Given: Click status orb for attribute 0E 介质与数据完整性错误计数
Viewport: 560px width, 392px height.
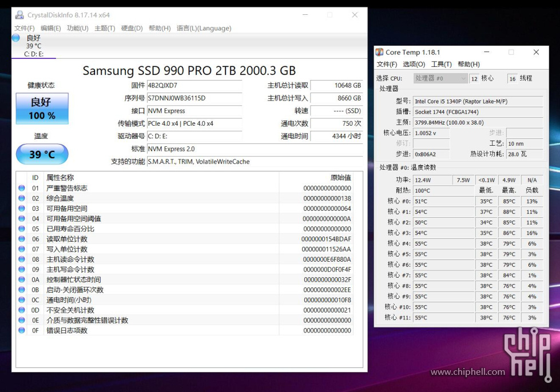Looking at the screenshot, I should click(x=22, y=320).
